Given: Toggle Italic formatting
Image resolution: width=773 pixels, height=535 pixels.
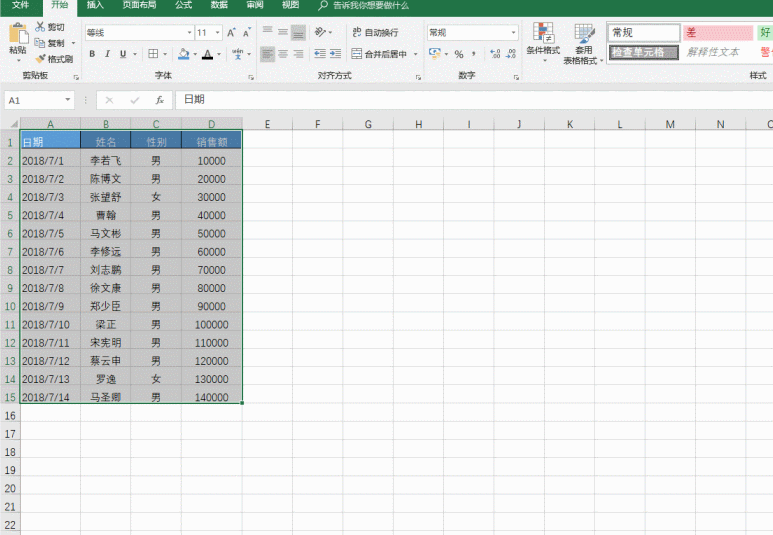Looking at the screenshot, I should [107, 54].
